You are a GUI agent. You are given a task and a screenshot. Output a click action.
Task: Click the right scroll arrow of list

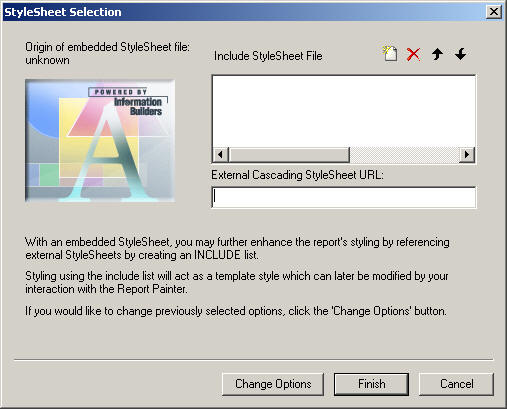(467, 155)
